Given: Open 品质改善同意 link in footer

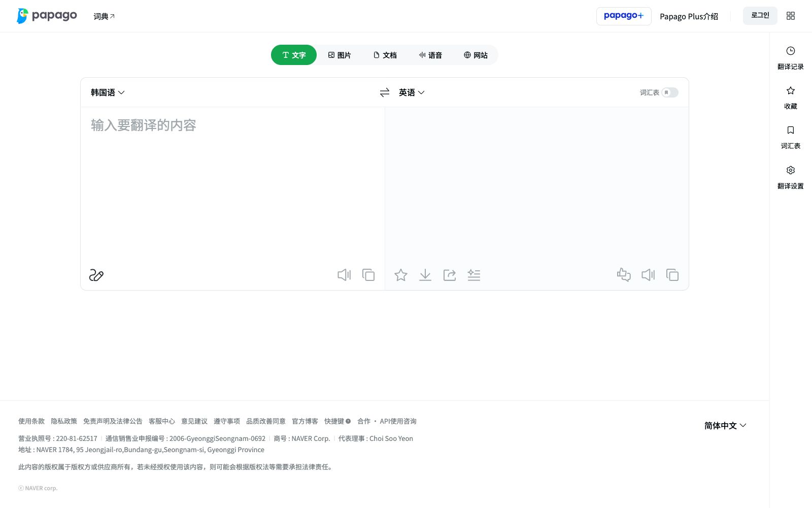Looking at the screenshot, I should pyautogui.click(x=266, y=421).
